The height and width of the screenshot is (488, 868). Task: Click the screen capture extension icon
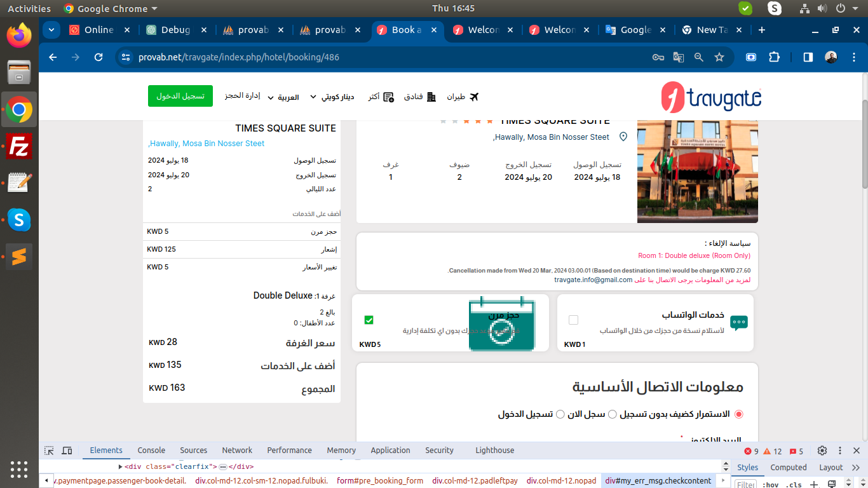(751, 57)
